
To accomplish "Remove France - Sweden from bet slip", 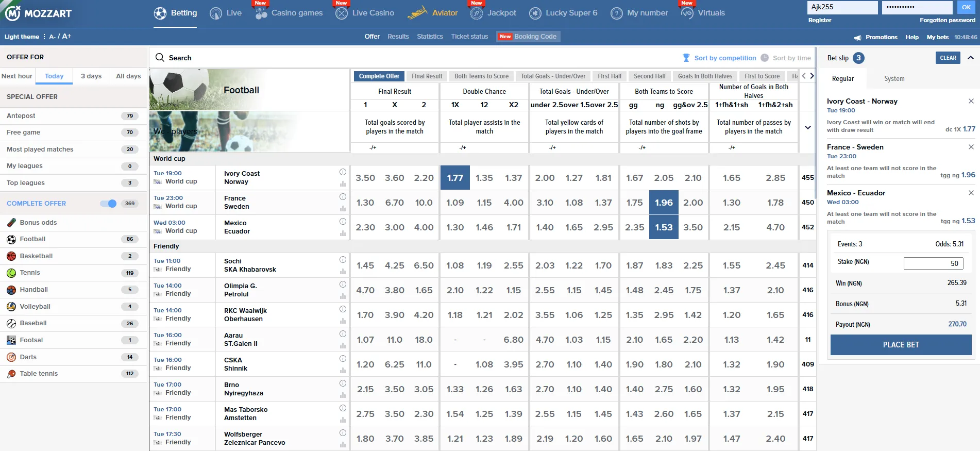I will 971,147.
